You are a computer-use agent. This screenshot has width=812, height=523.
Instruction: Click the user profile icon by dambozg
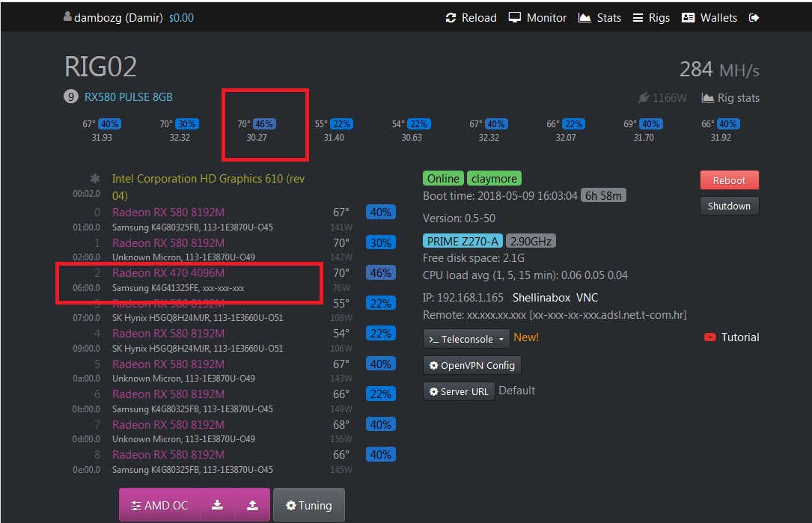pos(68,17)
